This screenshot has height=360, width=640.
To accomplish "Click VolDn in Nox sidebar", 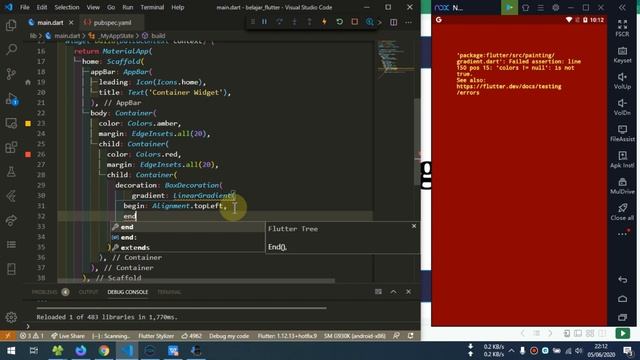I will (x=622, y=107).
